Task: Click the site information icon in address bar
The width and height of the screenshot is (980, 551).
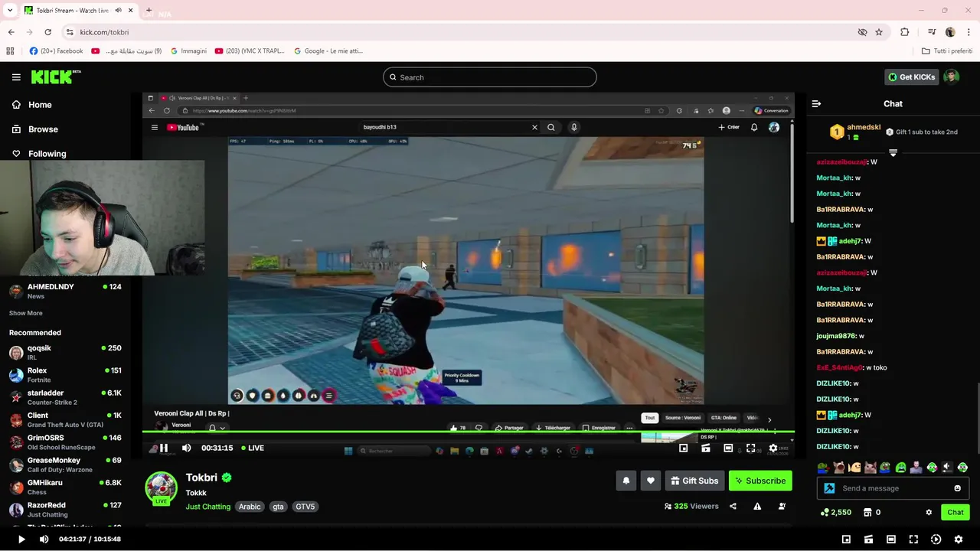Action: coord(70,32)
